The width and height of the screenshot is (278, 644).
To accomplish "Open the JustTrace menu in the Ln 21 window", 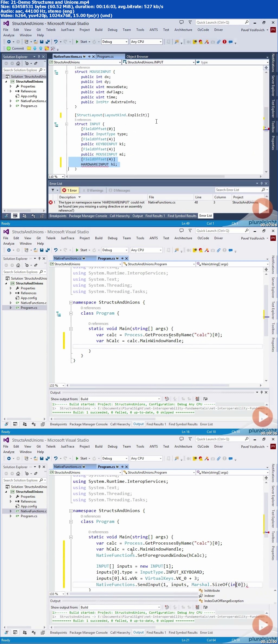I will [67, 446].
